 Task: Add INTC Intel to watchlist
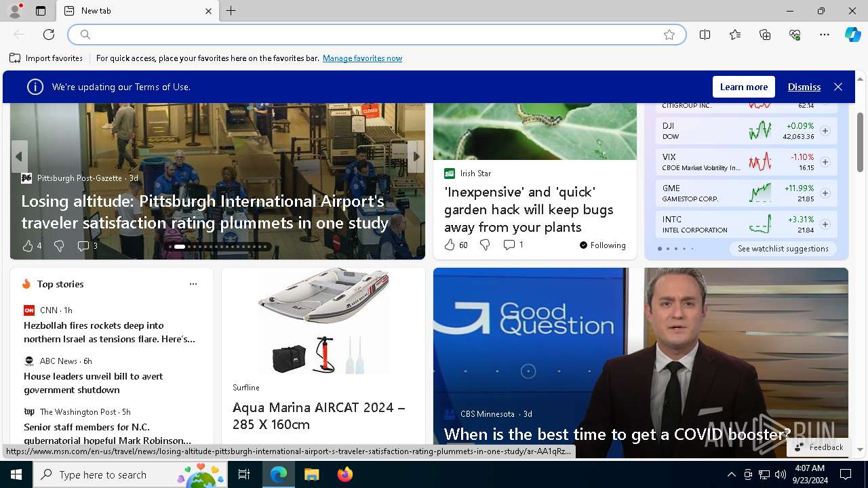tap(825, 224)
